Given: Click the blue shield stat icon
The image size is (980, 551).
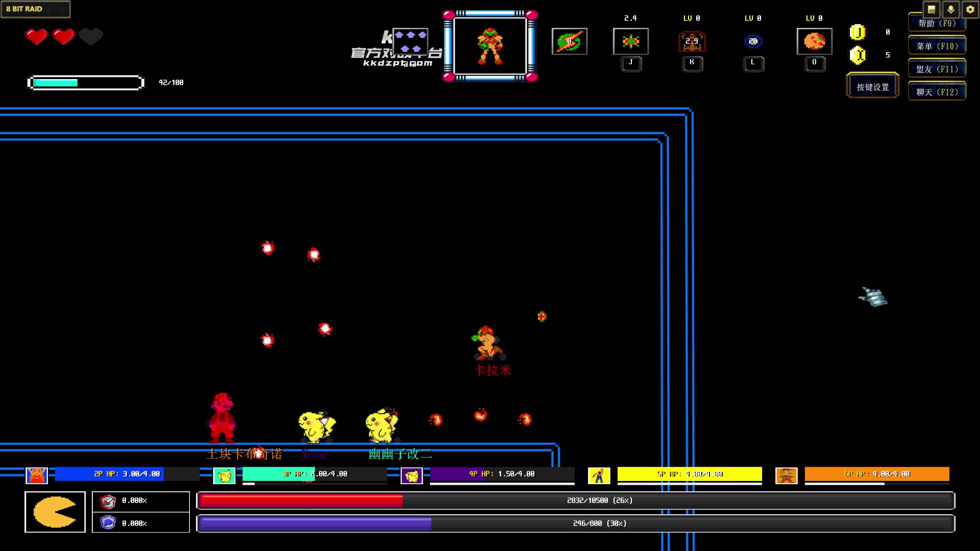Looking at the screenshot, I should tap(108, 523).
